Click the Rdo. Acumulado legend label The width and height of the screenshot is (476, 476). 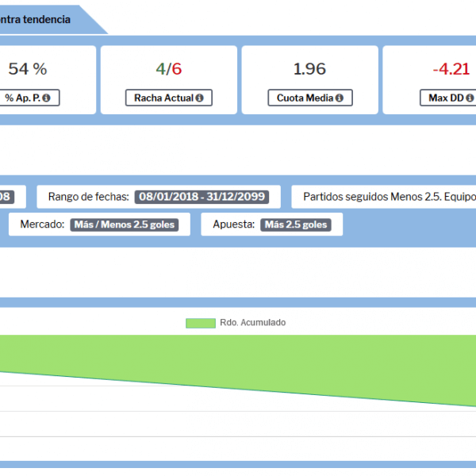252,322
